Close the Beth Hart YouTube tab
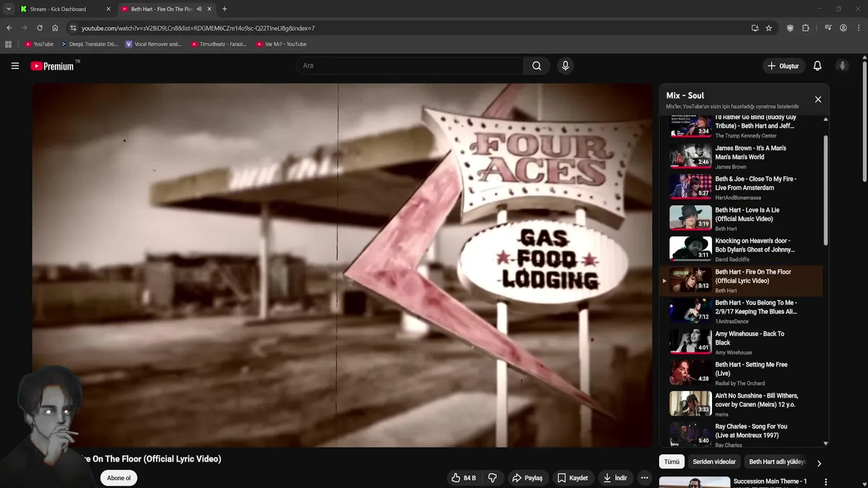 point(209,9)
